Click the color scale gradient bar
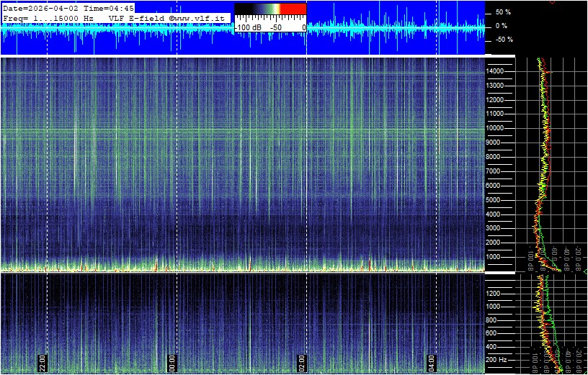The width and height of the screenshot is (588, 375). pos(270,9)
